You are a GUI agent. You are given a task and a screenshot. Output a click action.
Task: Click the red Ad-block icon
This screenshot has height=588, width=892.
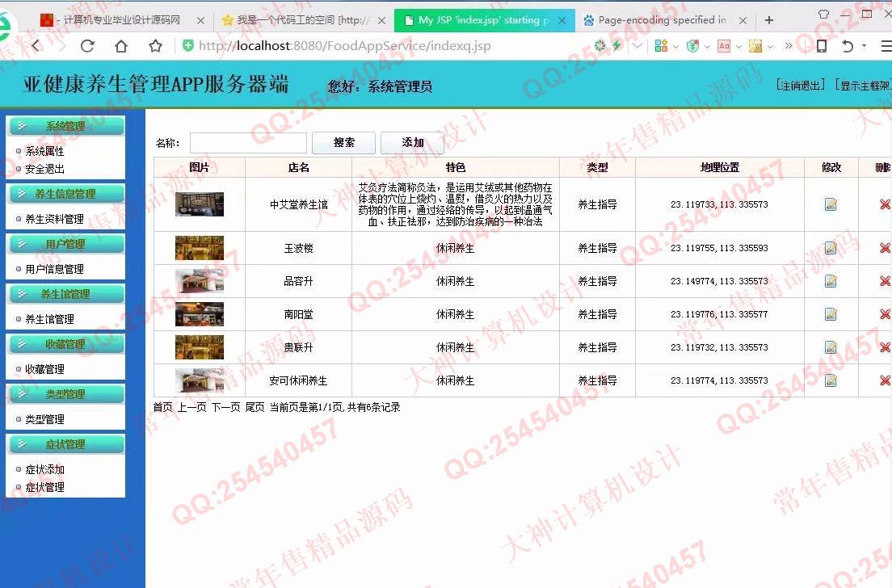[x=724, y=46]
